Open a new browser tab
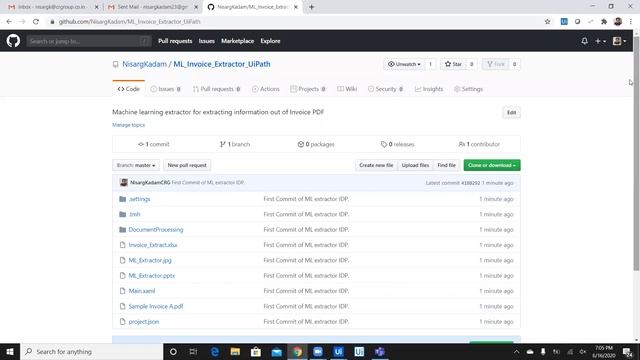The width and height of the screenshot is (640, 360). [311, 7]
